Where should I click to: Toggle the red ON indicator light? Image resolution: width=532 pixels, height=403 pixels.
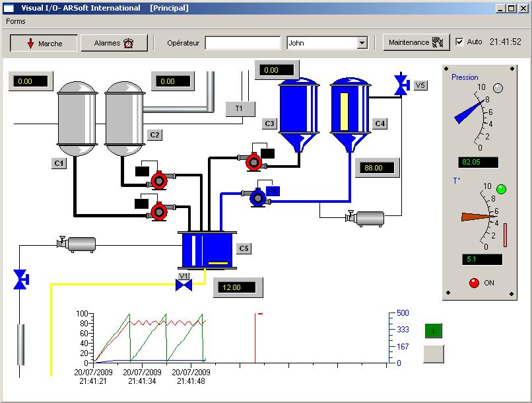click(x=473, y=283)
